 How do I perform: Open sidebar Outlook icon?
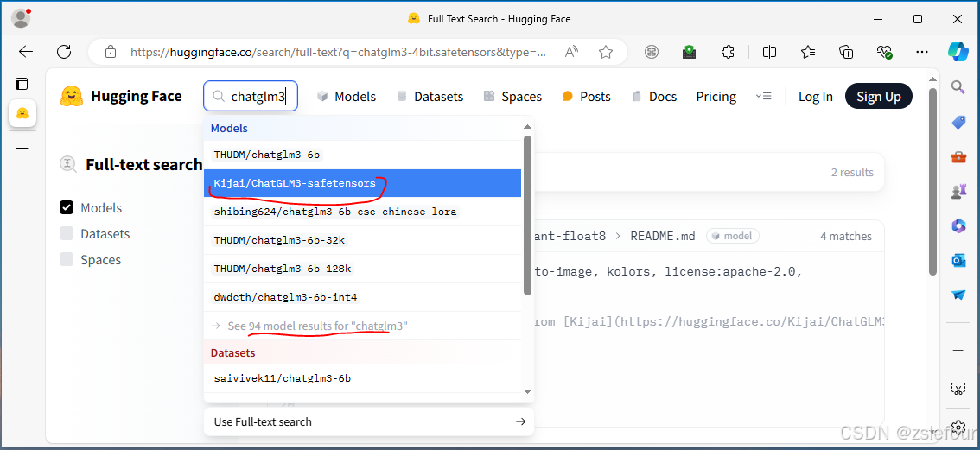[958, 260]
